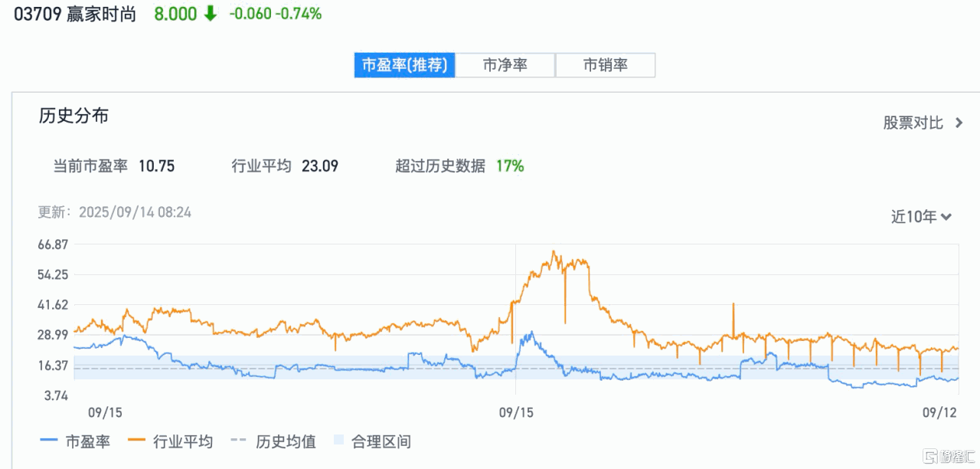
Task: Select the 市盈率(推荐) tab
Action: [404, 65]
